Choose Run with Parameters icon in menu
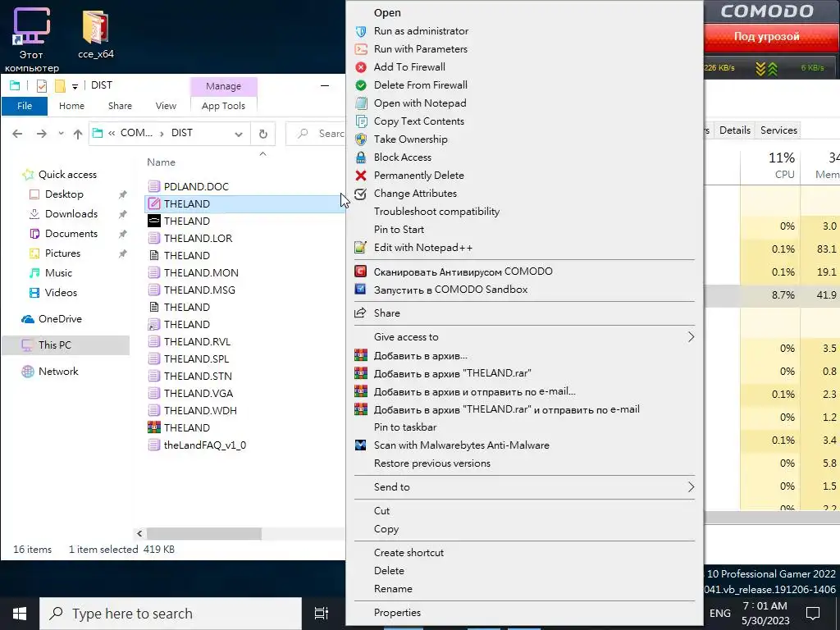Viewport: 840px width, 630px height. pyautogui.click(x=361, y=49)
